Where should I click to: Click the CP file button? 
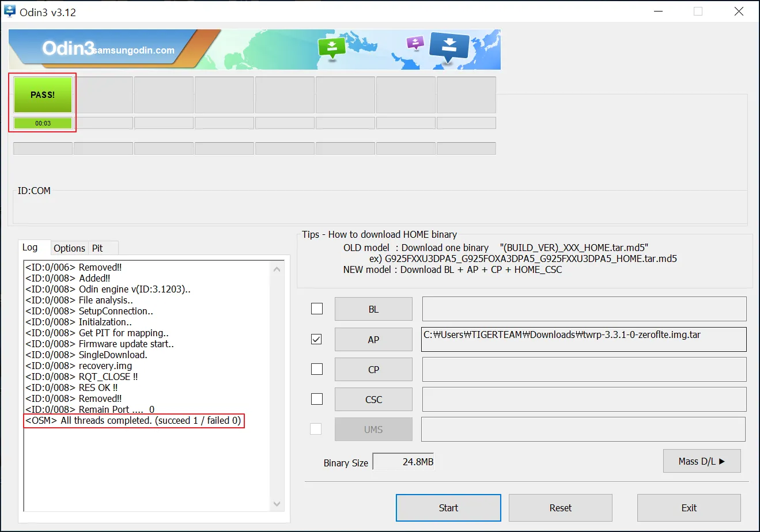(x=373, y=370)
